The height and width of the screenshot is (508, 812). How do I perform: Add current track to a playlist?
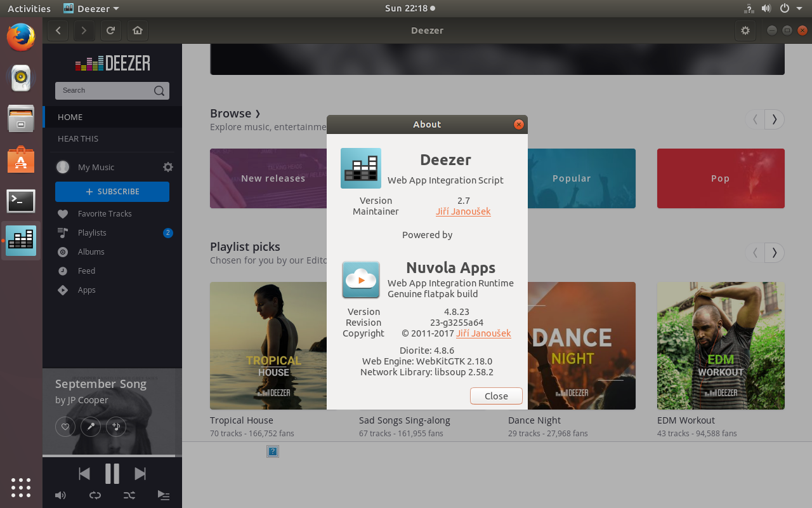(x=116, y=427)
